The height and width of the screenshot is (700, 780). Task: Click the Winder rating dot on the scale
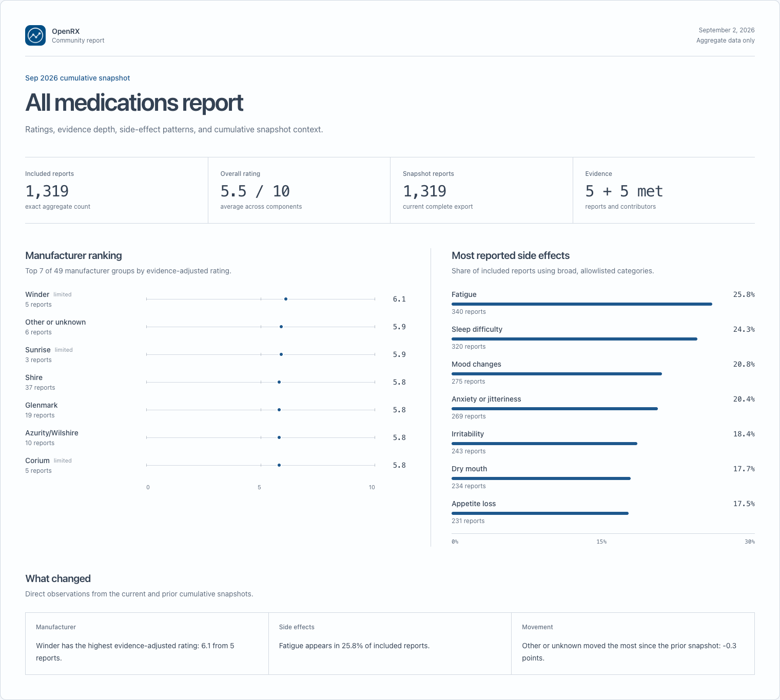[286, 299]
